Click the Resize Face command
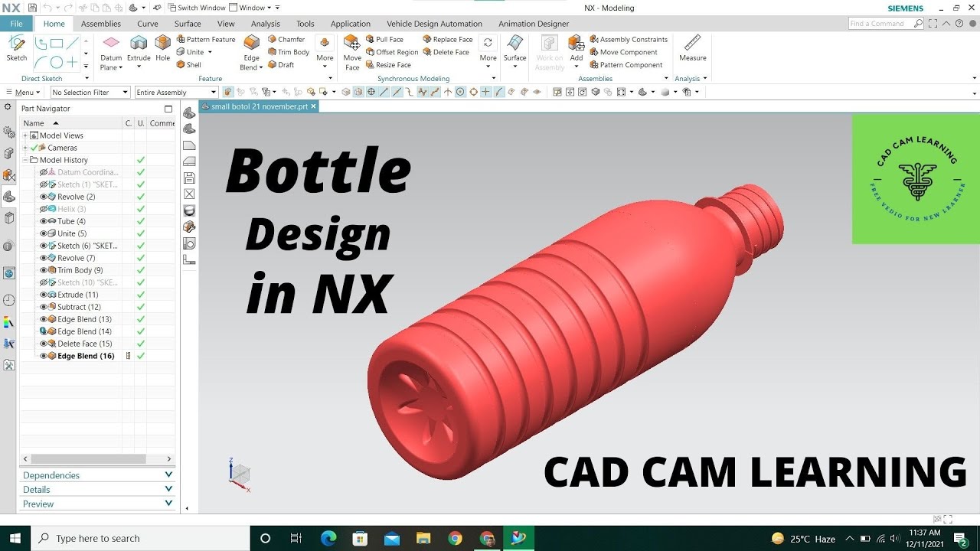980x551 pixels. click(x=388, y=65)
